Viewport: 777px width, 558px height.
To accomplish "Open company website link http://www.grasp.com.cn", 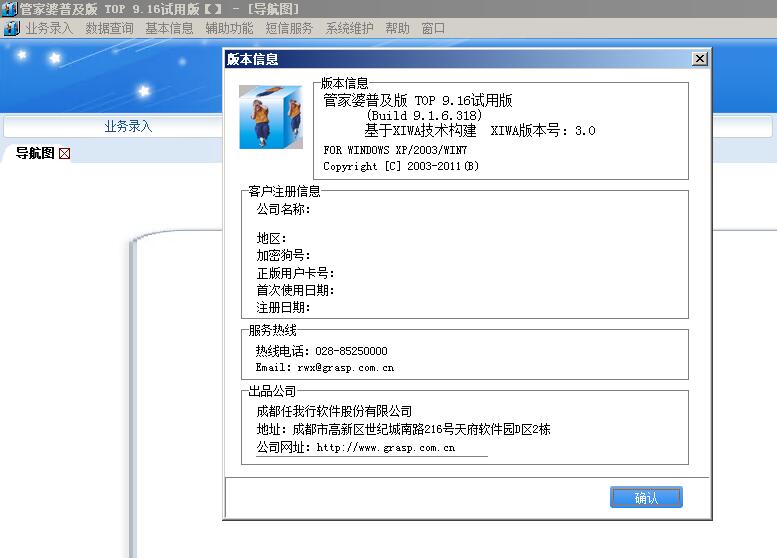I will pyautogui.click(x=386, y=448).
